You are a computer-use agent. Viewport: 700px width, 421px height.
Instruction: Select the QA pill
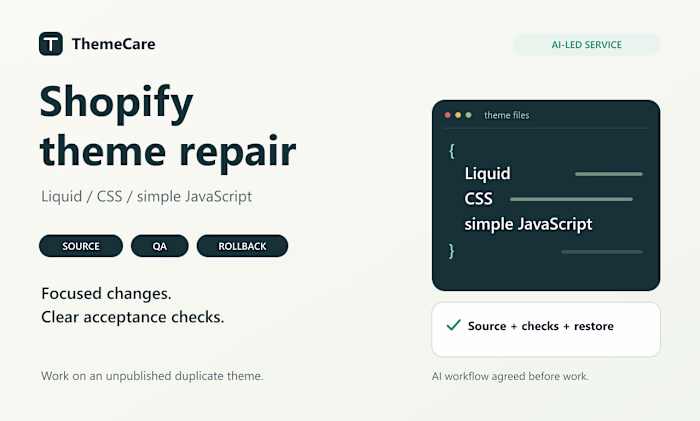click(160, 246)
